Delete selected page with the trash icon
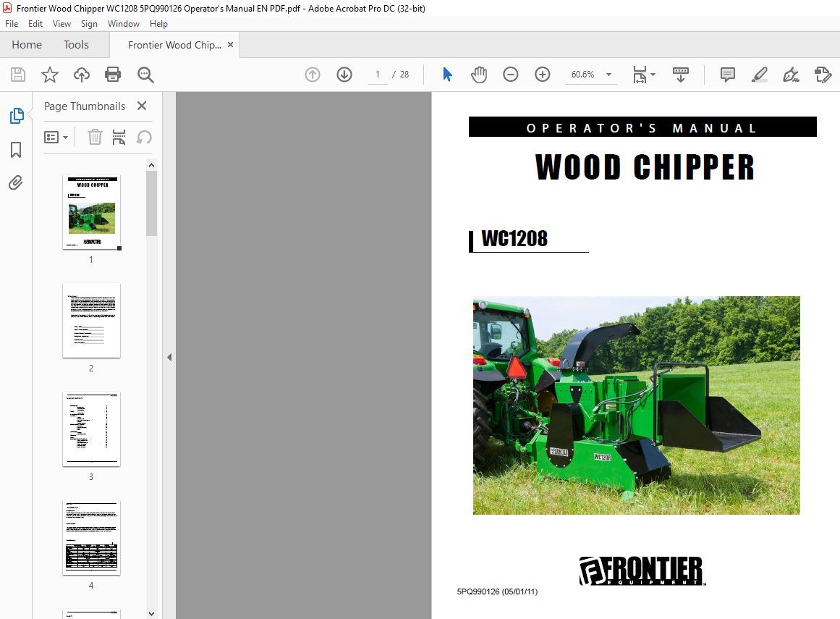The width and height of the screenshot is (840, 619). (95, 138)
